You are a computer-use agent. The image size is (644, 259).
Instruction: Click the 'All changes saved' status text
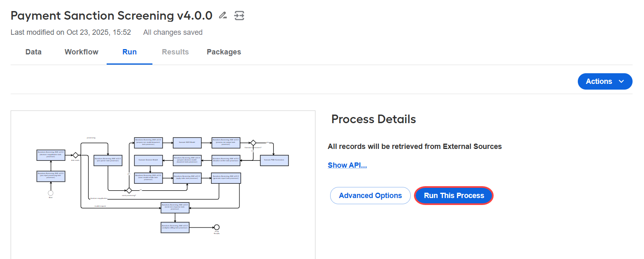tap(173, 32)
